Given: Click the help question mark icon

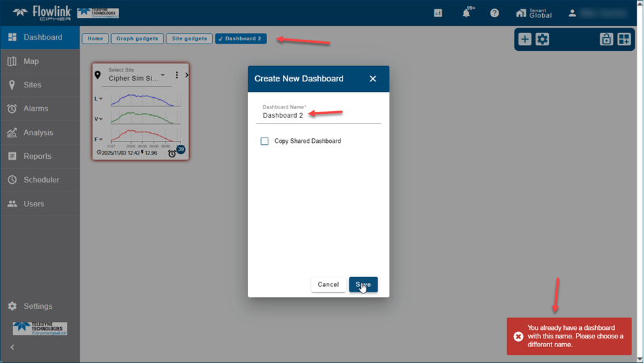Looking at the screenshot, I should (x=495, y=13).
